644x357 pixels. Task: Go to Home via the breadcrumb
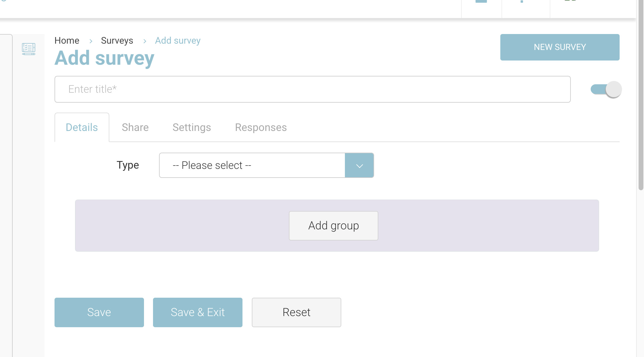67,41
